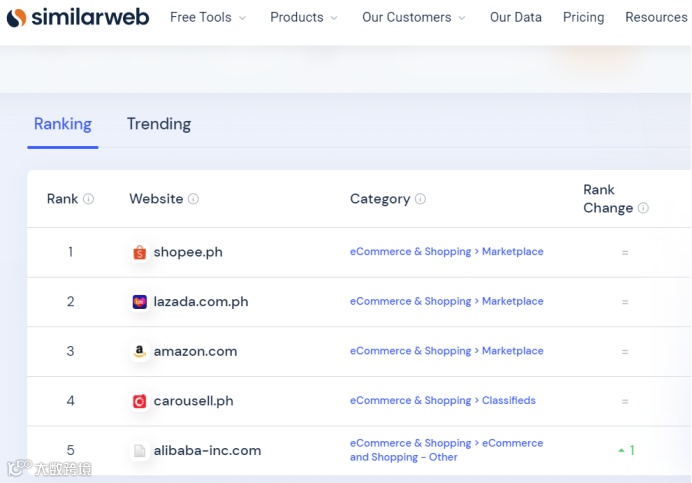Click amazon.com's unchanged rank indicator
Viewport: 692px width, 483px height.
(x=625, y=352)
